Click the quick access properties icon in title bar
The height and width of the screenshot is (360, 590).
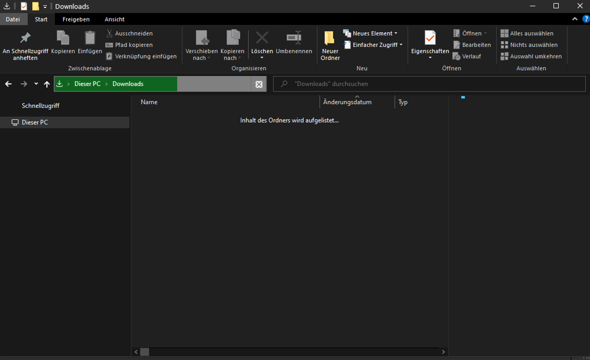(24, 6)
